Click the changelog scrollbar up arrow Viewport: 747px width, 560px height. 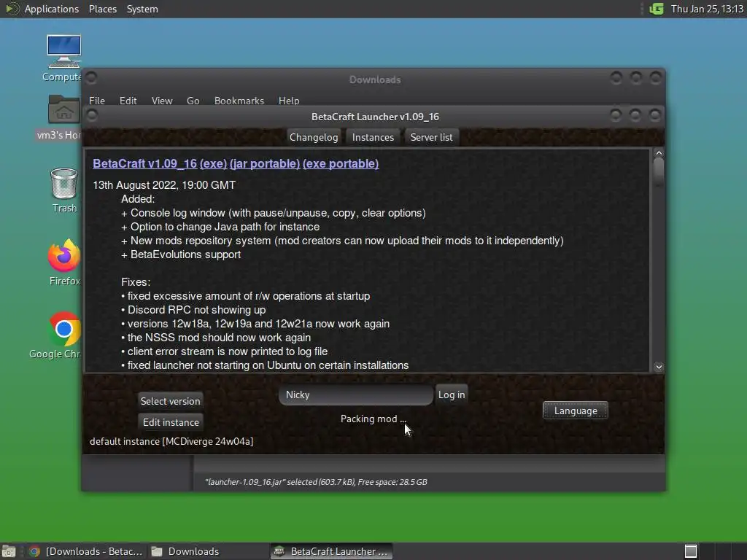coord(659,153)
